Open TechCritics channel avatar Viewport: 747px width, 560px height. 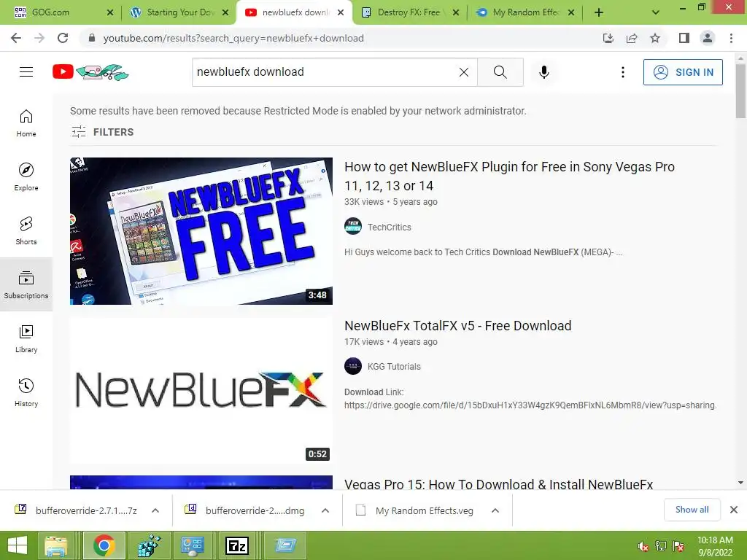point(353,226)
